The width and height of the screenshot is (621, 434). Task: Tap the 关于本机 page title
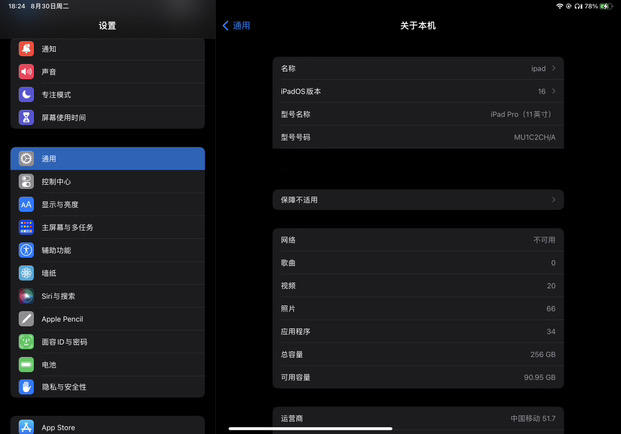418,26
